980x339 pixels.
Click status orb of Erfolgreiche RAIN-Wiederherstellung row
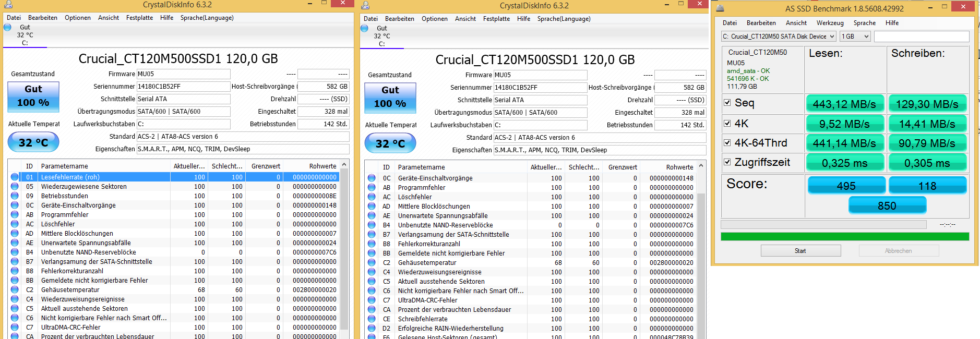point(372,328)
